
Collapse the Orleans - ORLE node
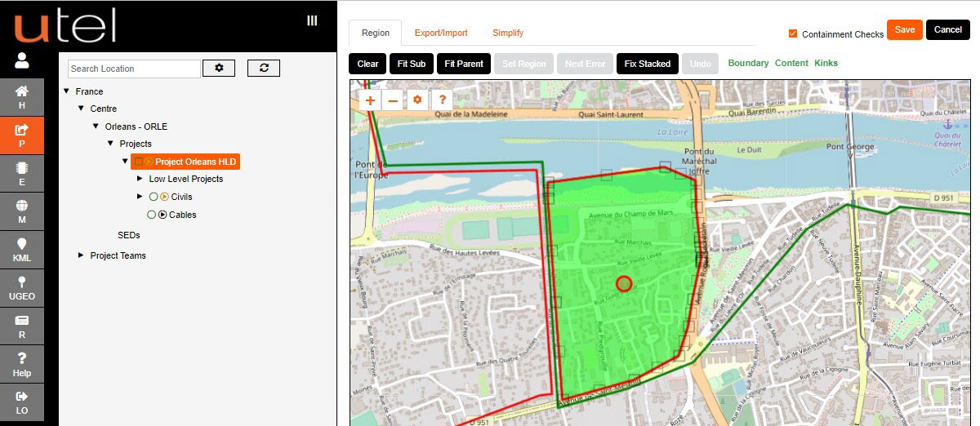coord(96,126)
